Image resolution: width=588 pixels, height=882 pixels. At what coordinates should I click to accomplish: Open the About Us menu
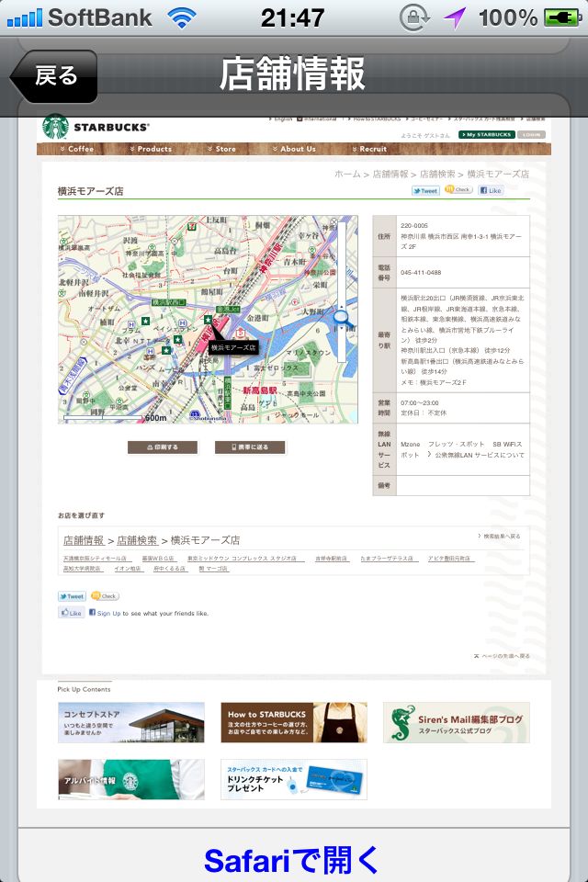click(x=294, y=149)
